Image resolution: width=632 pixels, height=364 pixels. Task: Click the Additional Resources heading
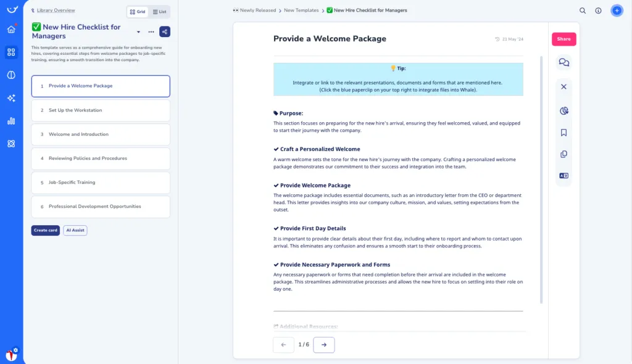point(306,326)
